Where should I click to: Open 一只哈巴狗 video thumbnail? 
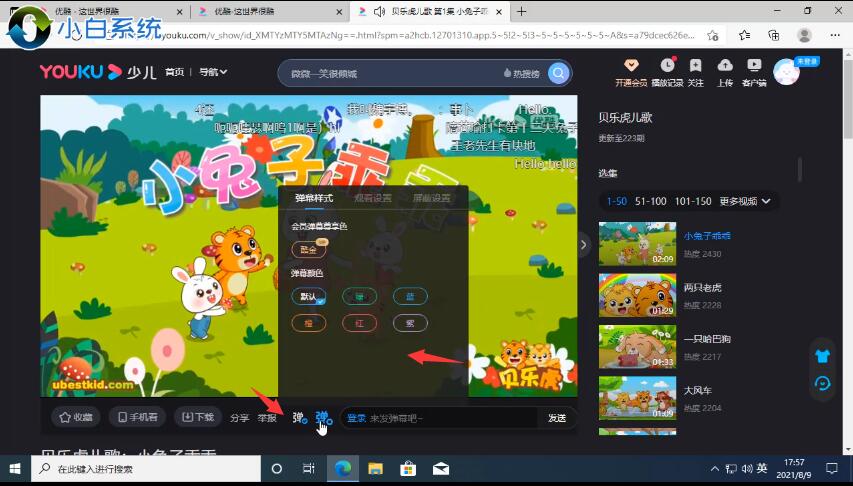(x=637, y=347)
